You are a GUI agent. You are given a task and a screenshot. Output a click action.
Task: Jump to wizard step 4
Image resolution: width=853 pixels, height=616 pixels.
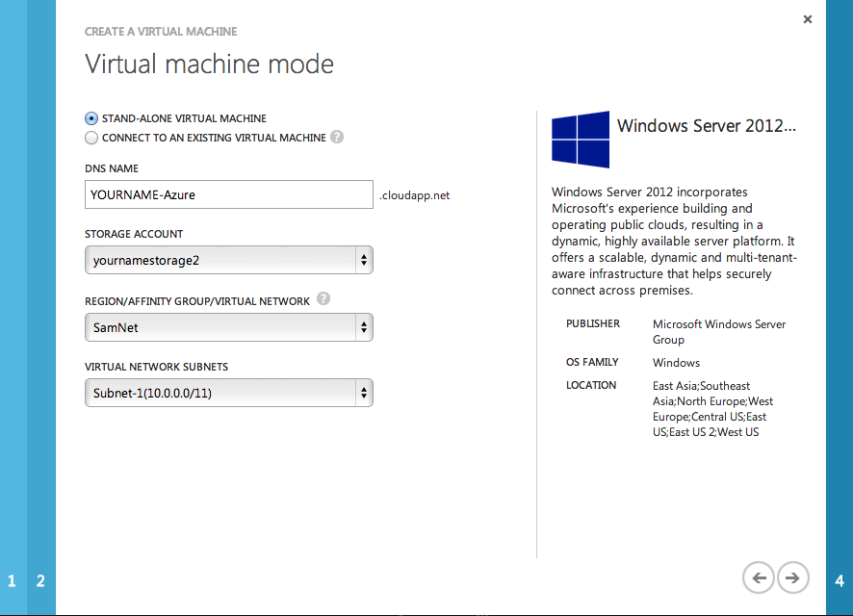click(x=840, y=580)
